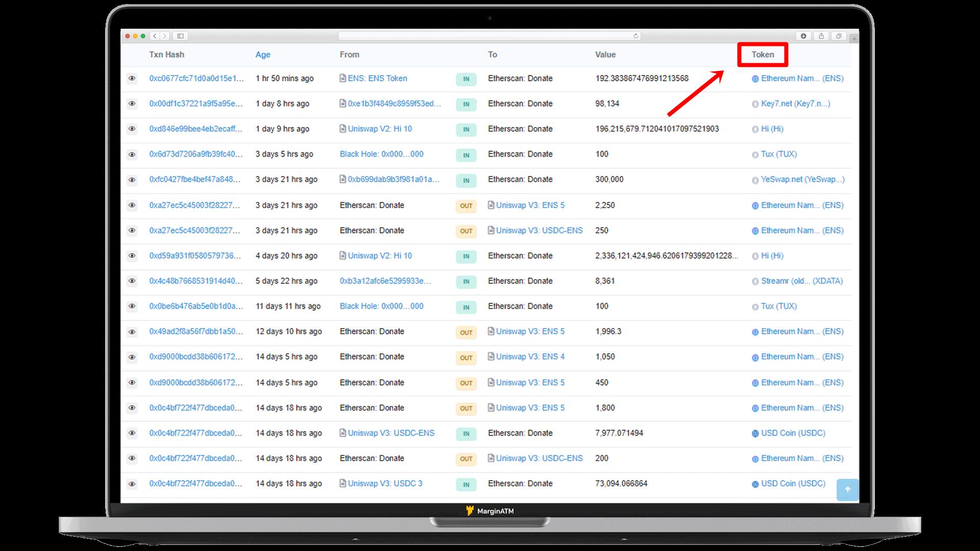This screenshot has height=551, width=980.
Task: Open the ENS: ENS Token sender link
Action: click(x=377, y=78)
